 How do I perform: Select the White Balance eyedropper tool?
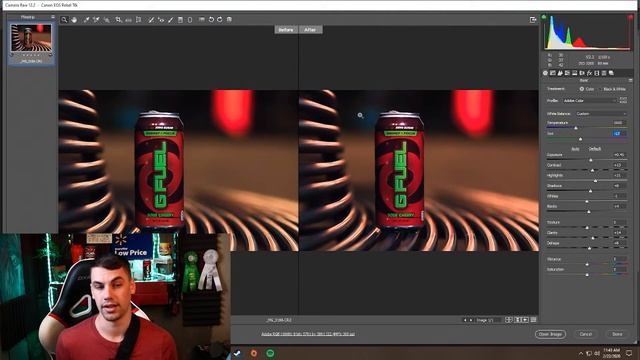[86, 20]
